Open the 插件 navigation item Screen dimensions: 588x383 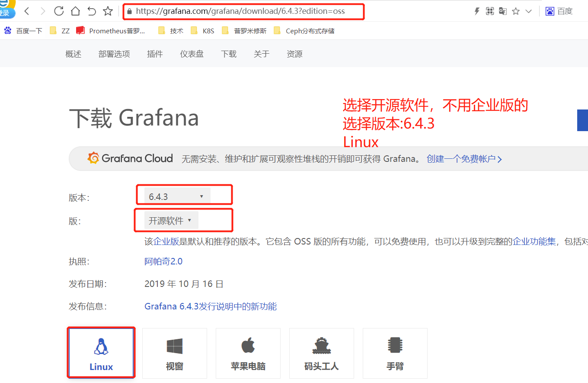pyautogui.click(x=155, y=54)
